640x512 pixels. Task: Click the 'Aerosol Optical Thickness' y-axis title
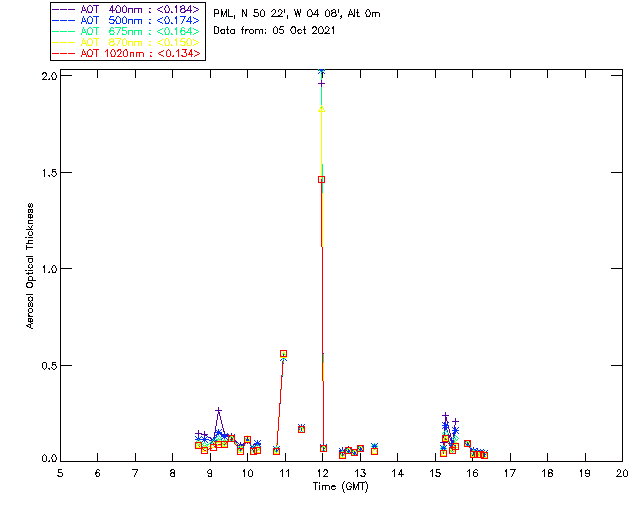(x=30, y=266)
